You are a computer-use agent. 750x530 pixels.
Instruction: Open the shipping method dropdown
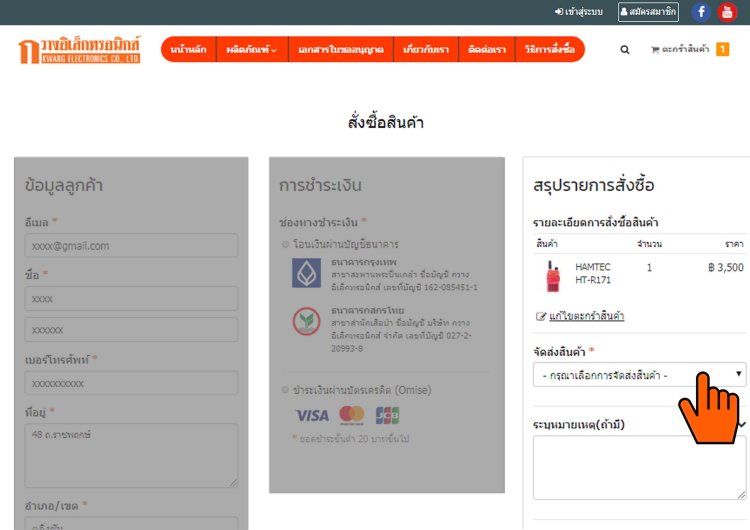pos(639,375)
